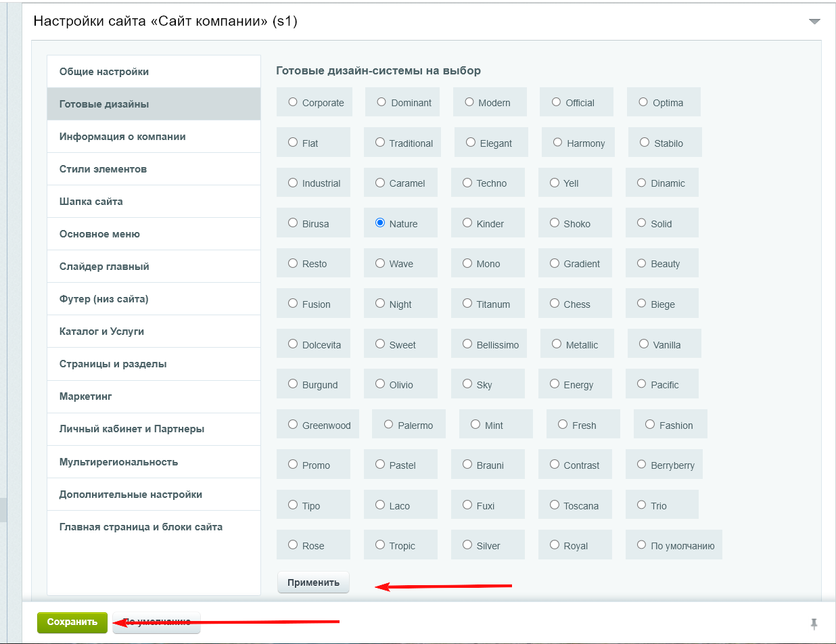Screen dimensions: 836x644
Task: Select the По умолчанию design radio button
Action: 642,545
